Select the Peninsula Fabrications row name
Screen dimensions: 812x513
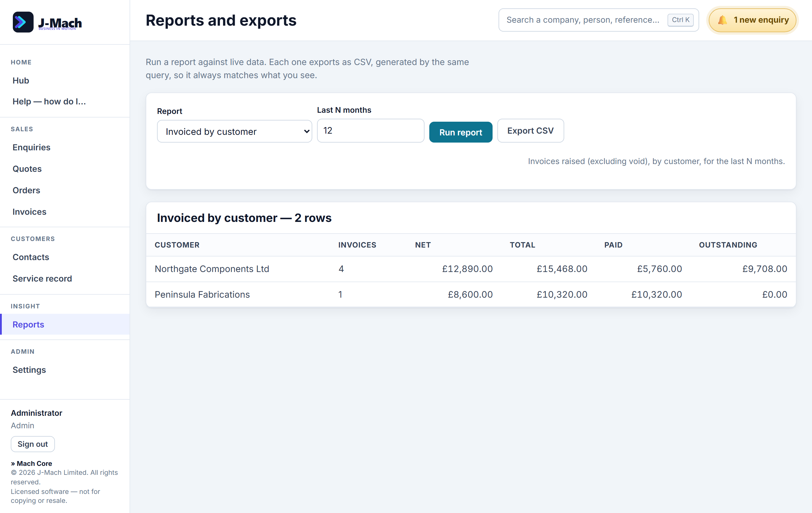[x=202, y=294]
